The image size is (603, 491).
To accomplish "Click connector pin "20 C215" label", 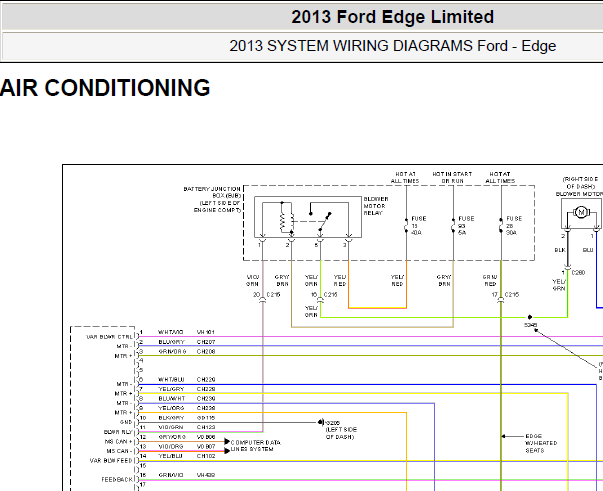I will pos(267,295).
